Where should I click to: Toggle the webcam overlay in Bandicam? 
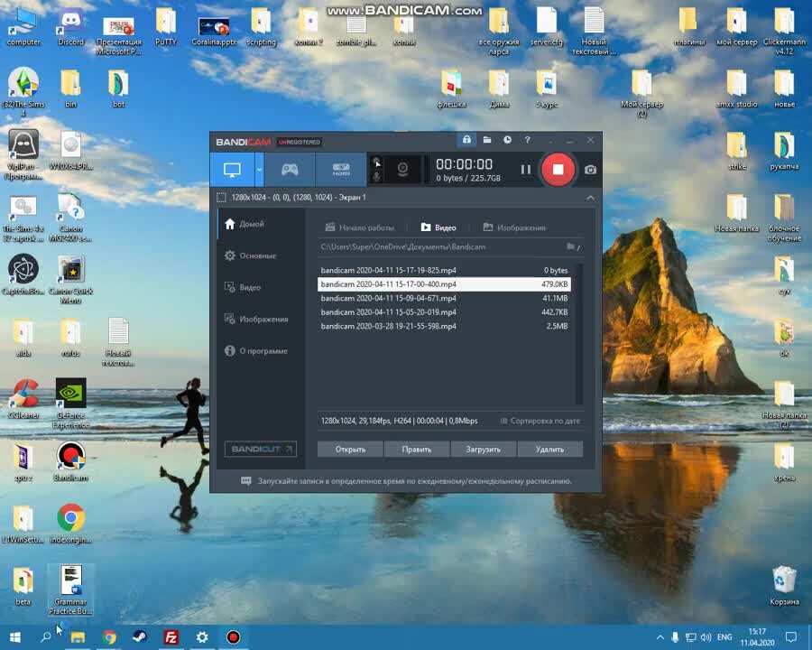click(402, 169)
